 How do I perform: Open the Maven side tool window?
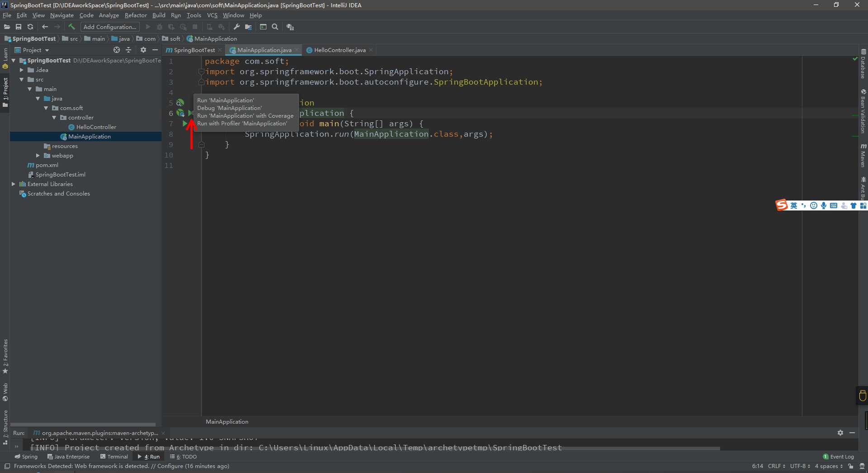(863, 155)
